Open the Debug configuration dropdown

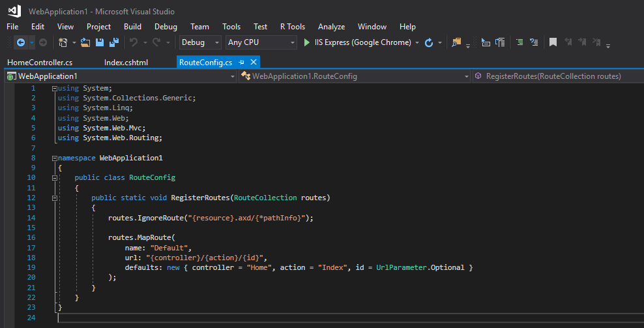tap(200, 42)
